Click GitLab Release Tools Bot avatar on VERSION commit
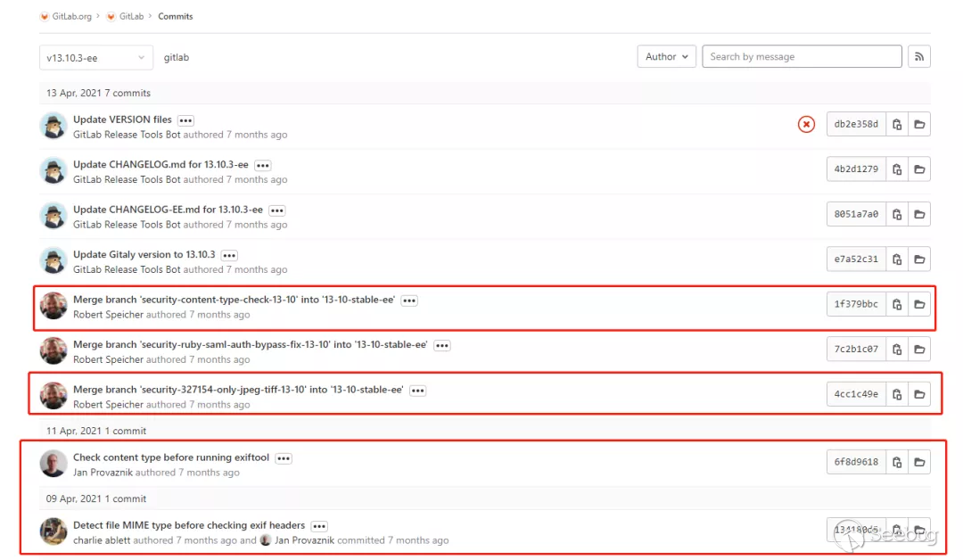Screen dimensions: 963x560 [53, 126]
